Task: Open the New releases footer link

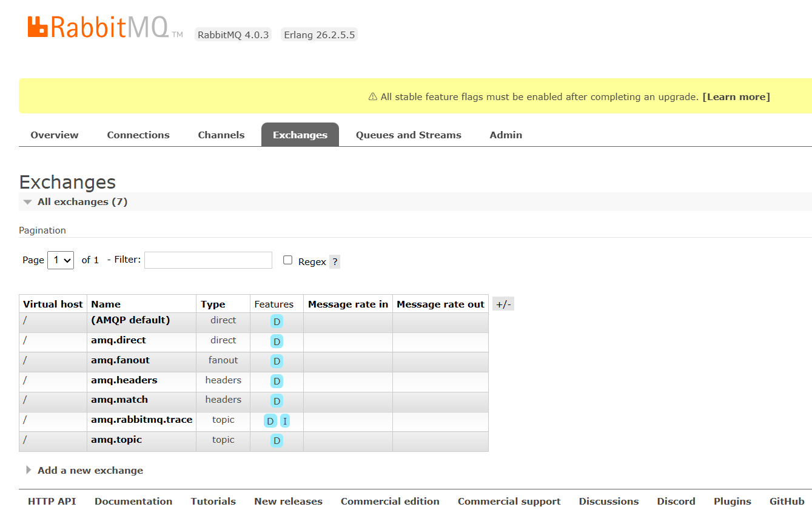Action: pyautogui.click(x=288, y=502)
